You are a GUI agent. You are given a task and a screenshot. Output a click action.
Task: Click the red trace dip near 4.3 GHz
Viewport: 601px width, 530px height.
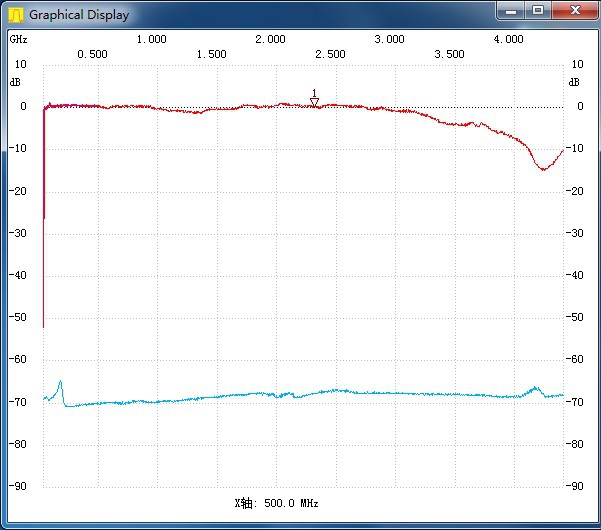(x=543, y=169)
